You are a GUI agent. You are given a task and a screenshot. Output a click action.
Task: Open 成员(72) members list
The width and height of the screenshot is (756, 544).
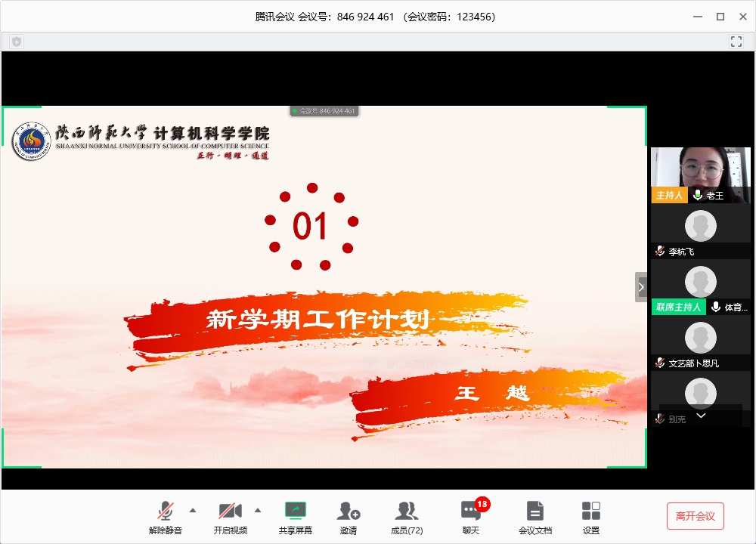(407, 517)
